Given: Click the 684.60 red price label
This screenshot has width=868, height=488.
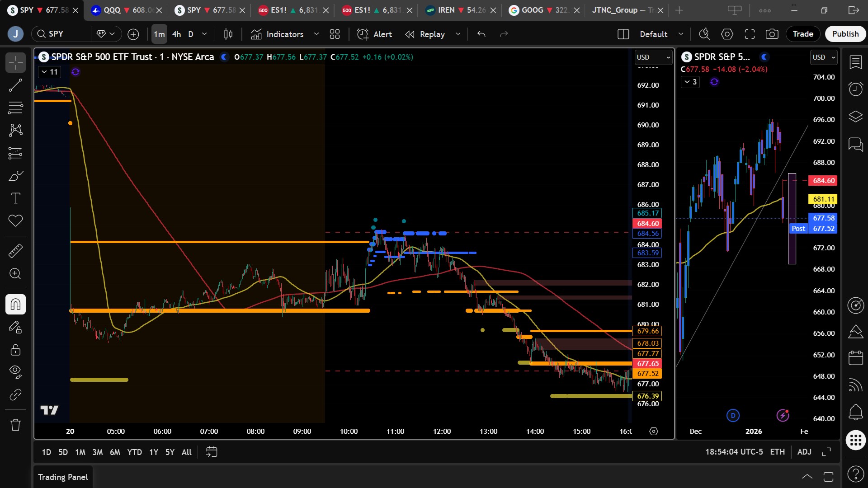Looking at the screenshot, I should pyautogui.click(x=647, y=224).
